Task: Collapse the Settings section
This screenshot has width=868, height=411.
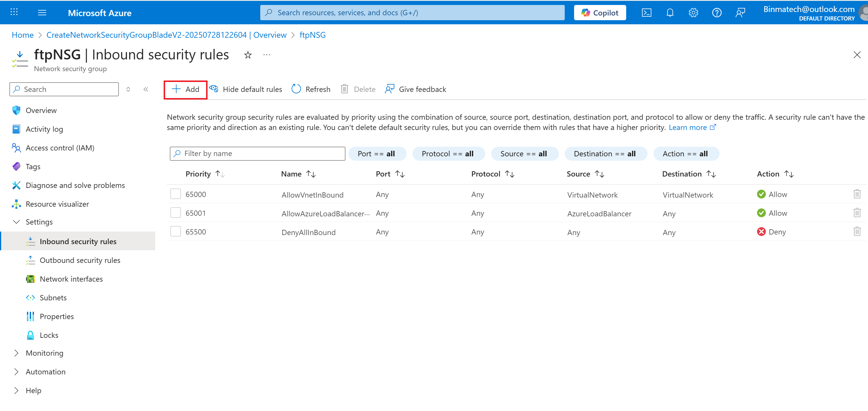Action: [16, 222]
